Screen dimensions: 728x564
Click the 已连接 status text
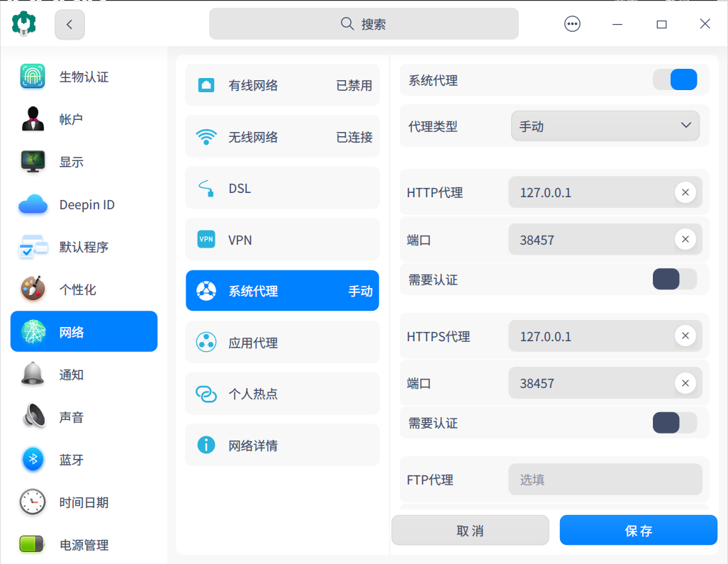click(354, 137)
